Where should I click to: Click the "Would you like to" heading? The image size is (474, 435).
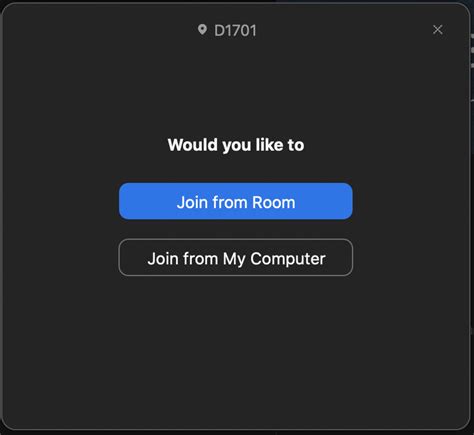(x=236, y=145)
